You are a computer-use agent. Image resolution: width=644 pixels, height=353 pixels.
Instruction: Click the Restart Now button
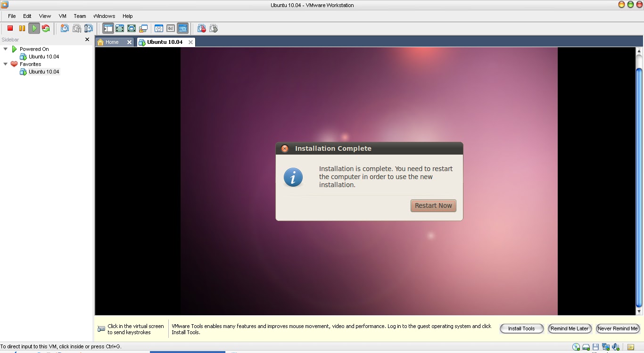[x=433, y=205]
